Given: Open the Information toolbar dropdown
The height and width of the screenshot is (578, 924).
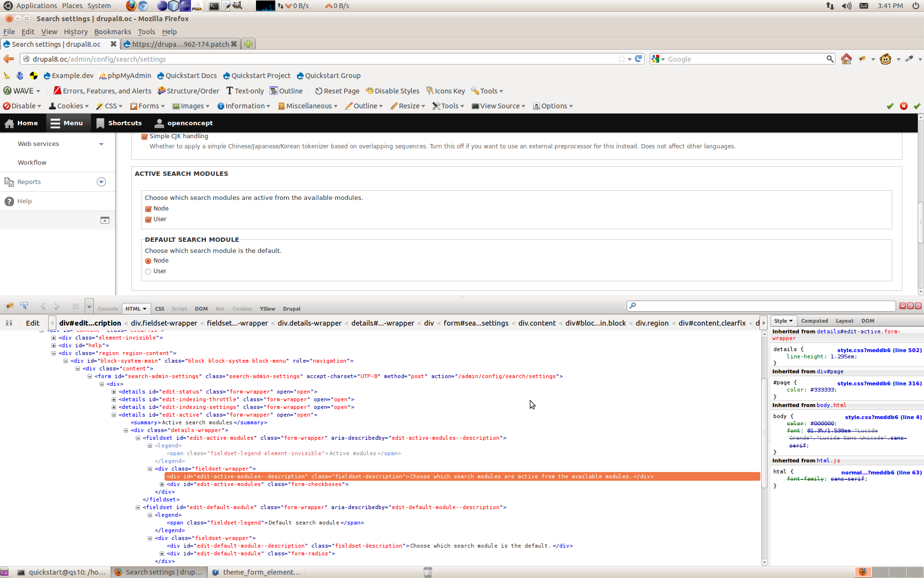Looking at the screenshot, I should pyautogui.click(x=244, y=106).
